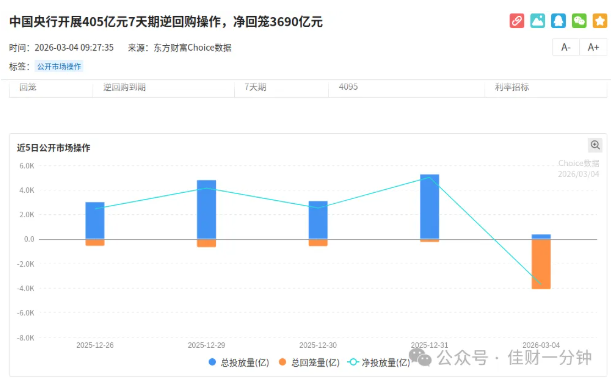Click axis date label 2025-12-30
The image size is (615, 386).
(318, 345)
